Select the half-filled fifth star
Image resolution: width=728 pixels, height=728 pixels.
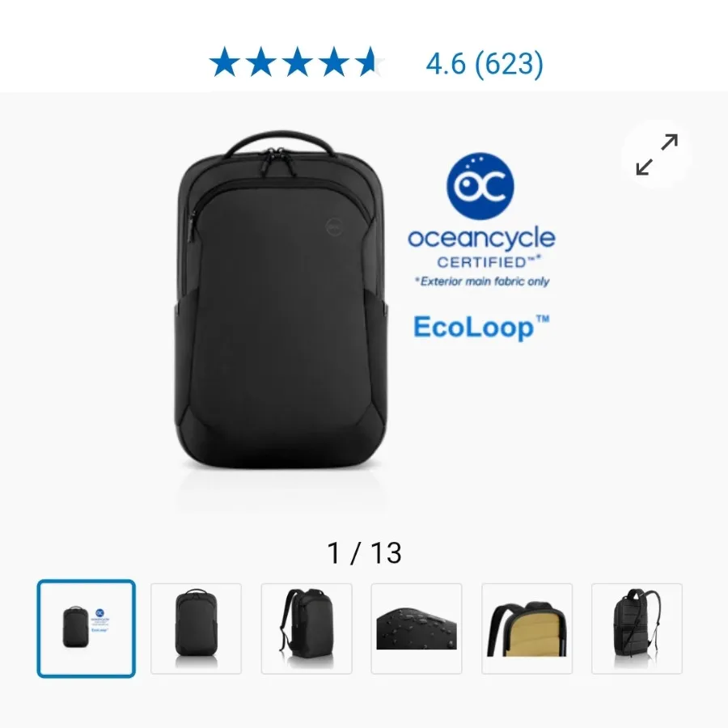click(x=370, y=61)
